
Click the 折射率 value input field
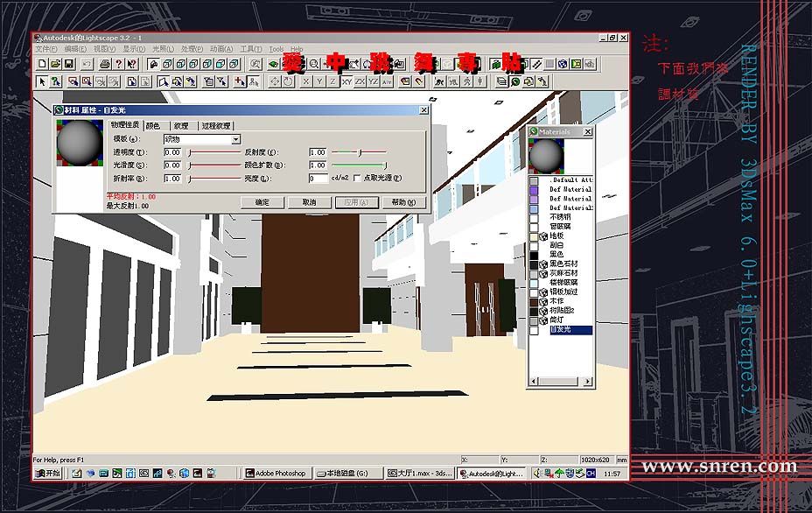[172, 179]
